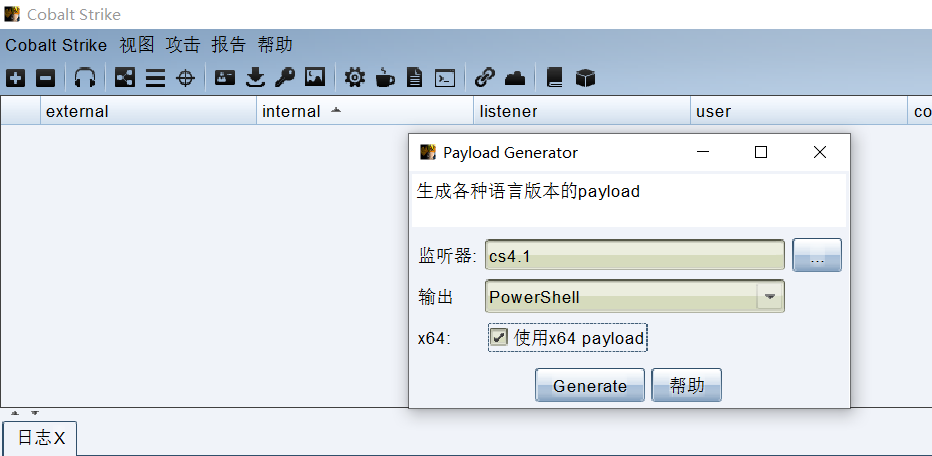Toggle the 使用x64 payload checkbox
Viewport: 932px width, 456px height.
(499, 338)
